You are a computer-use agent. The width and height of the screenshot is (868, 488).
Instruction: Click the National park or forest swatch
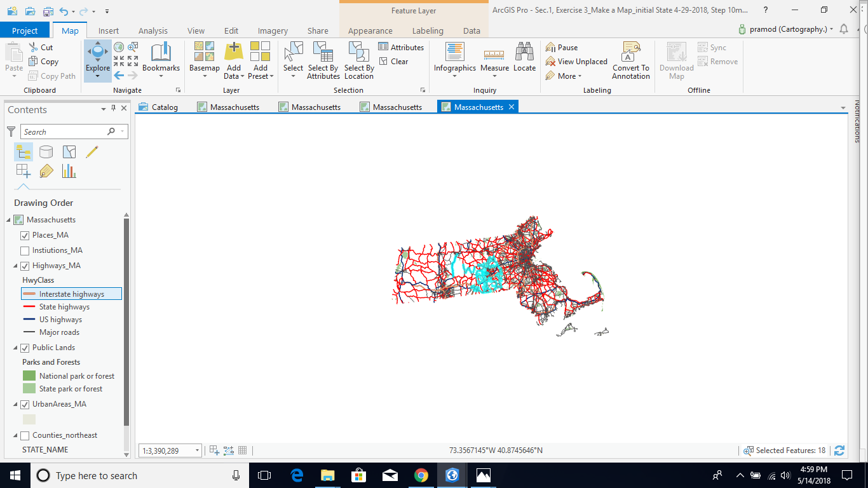[29, 376]
